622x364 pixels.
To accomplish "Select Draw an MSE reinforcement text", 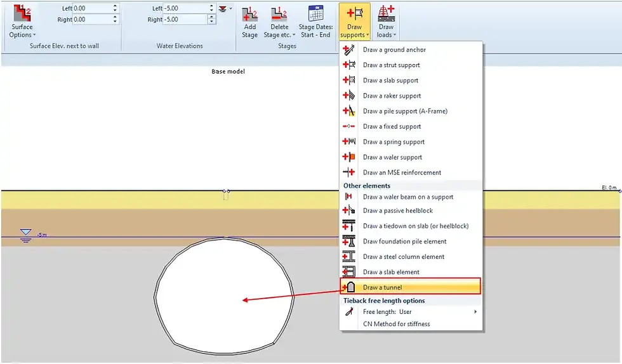I will [402, 172].
